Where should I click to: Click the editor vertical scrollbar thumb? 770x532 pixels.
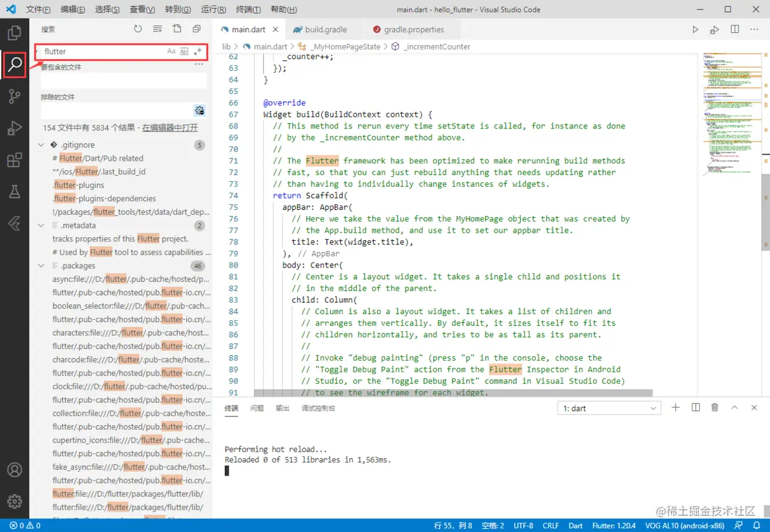click(x=765, y=211)
